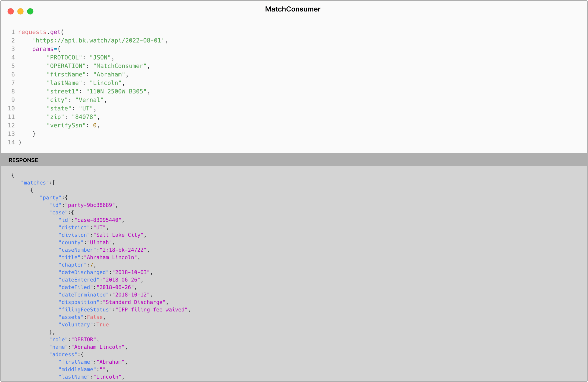Click the yellow minimize window control
Screen dimensions: 588x382
point(20,11)
